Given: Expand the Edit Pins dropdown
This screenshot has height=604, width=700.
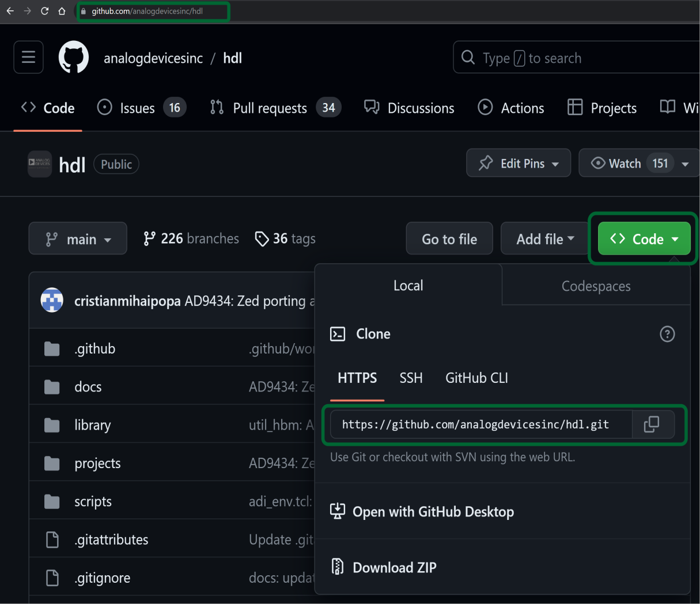Looking at the screenshot, I should 518,164.
